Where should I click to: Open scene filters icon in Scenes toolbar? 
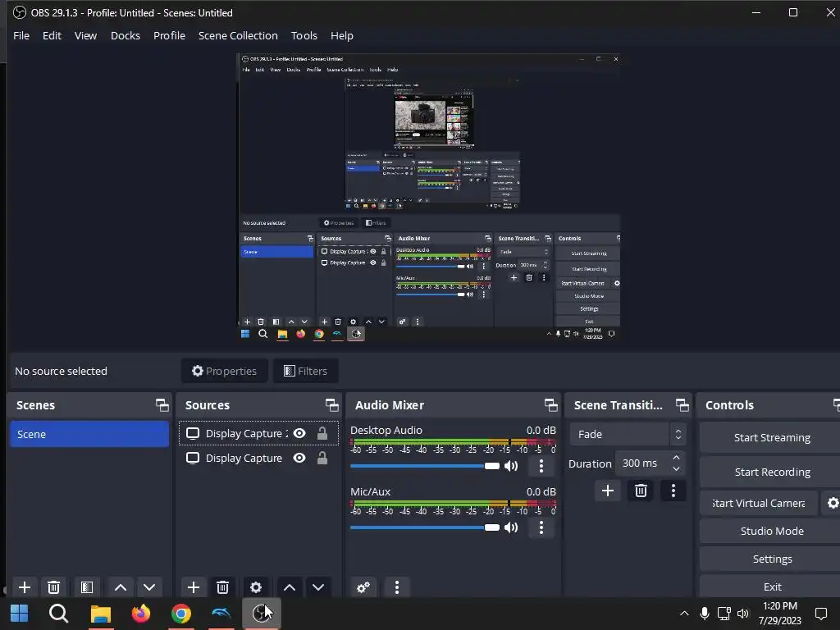click(x=87, y=587)
